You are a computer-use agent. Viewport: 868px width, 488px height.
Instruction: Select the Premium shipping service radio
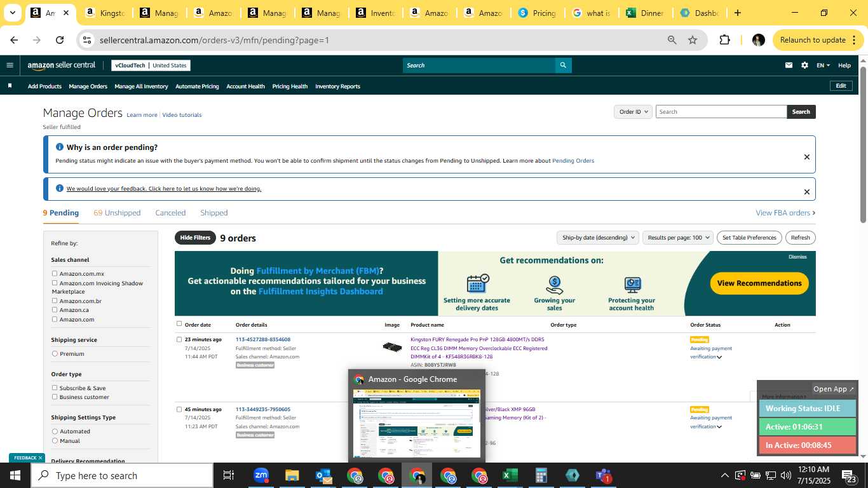pos(55,354)
